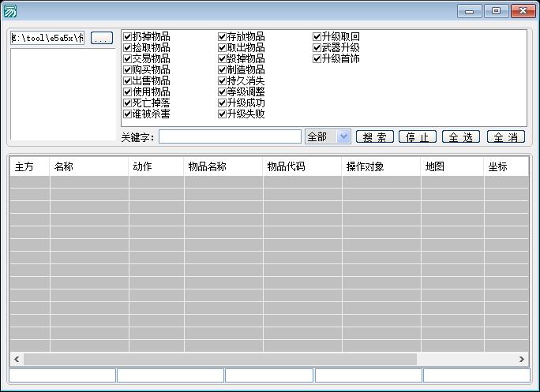Screen dimensions: 540x392
Task: Click the 地图 column header
Action: (452, 166)
